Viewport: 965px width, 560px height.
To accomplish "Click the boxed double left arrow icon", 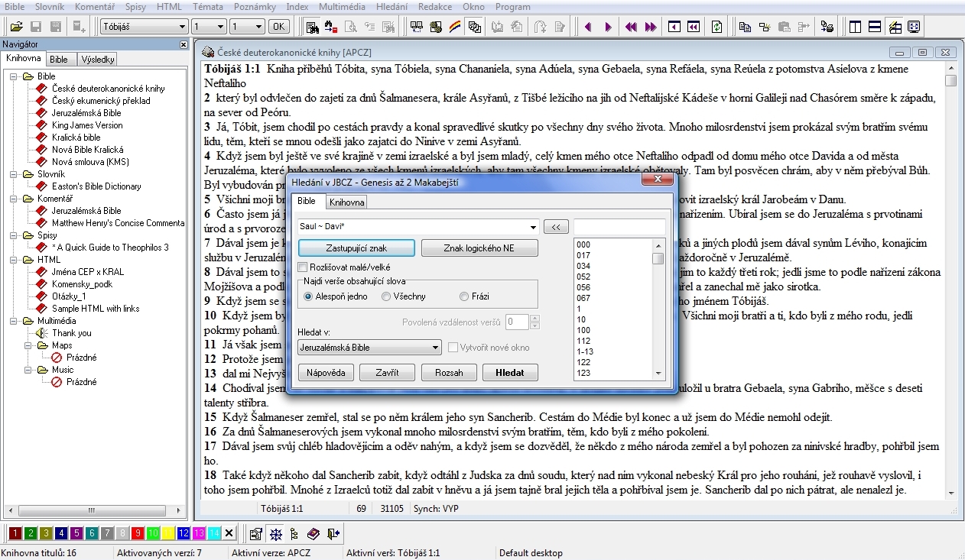I will pos(693,27).
